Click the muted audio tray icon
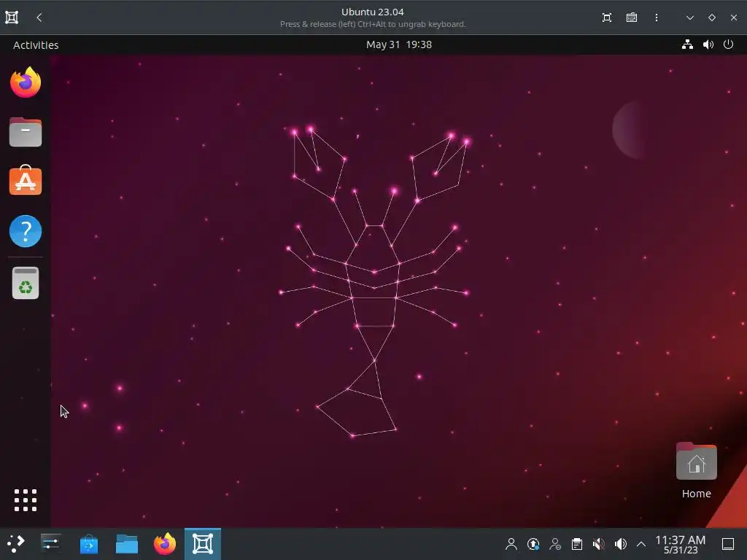The height and width of the screenshot is (560, 747). coord(599,544)
